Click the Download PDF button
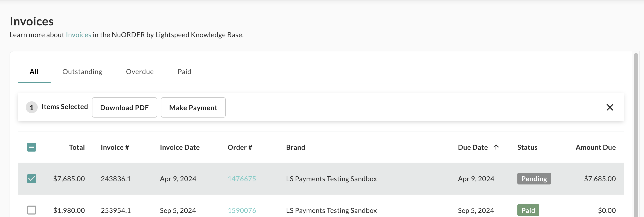The width and height of the screenshot is (644, 217). click(x=124, y=107)
